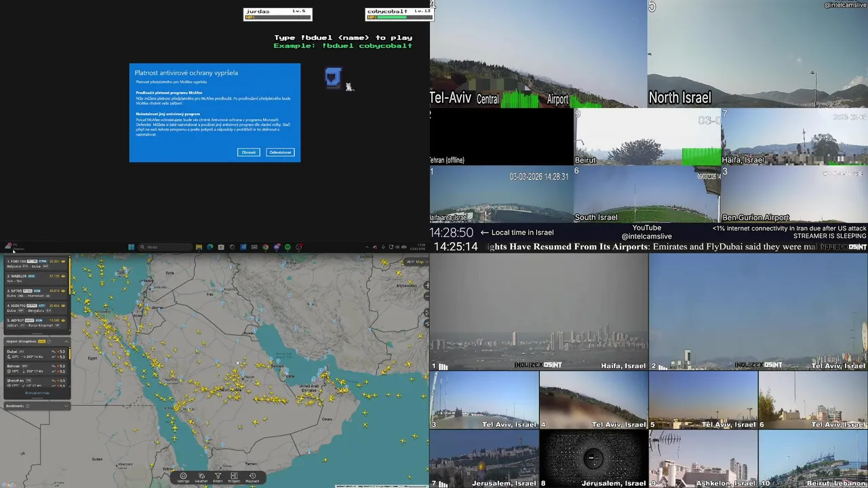Expand the Bookmarks panel

point(66,406)
